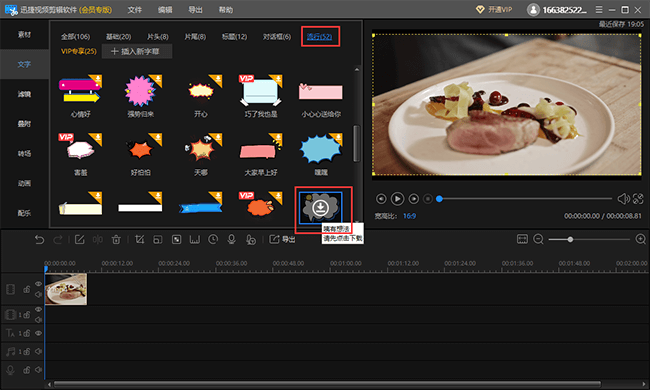The height and width of the screenshot is (390, 650).
Task: Toggle visibility eye on overlay track
Action: click(x=38, y=310)
